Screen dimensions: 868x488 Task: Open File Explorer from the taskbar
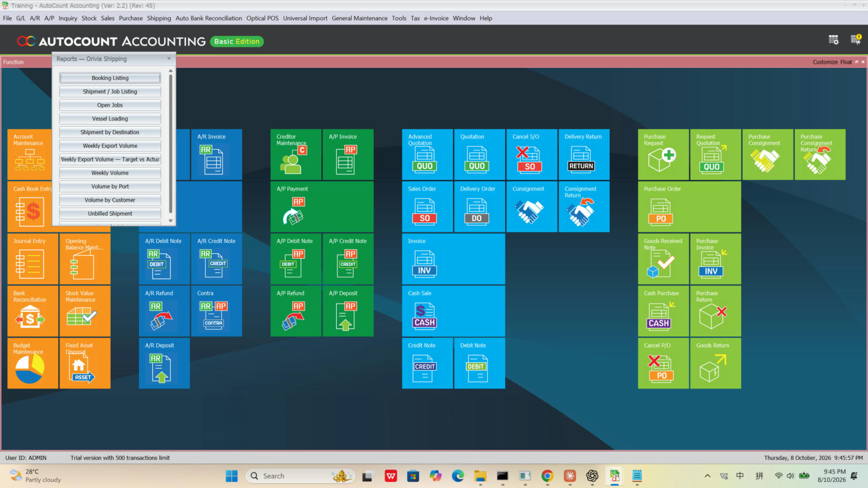(x=480, y=476)
